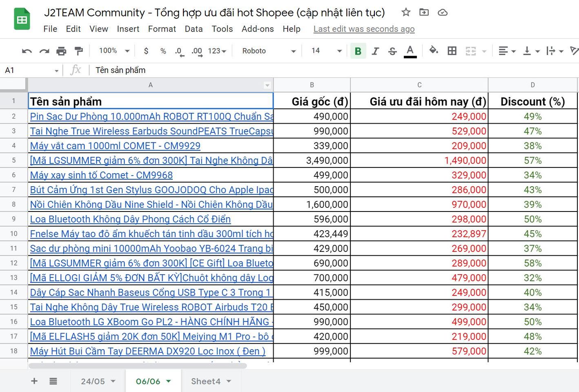Viewport: 579px width, 392px height.
Task: Open link 'Máy Hút Bụi Cầm Tay DEERMA DX920'
Action: click(147, 351)
